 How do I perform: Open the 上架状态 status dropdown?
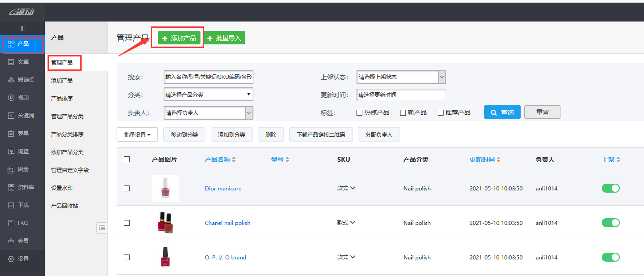point(401,77)
